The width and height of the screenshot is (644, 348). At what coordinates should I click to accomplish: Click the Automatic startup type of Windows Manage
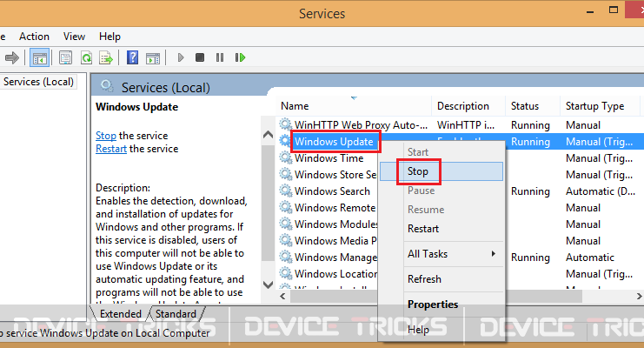(590, 258)
